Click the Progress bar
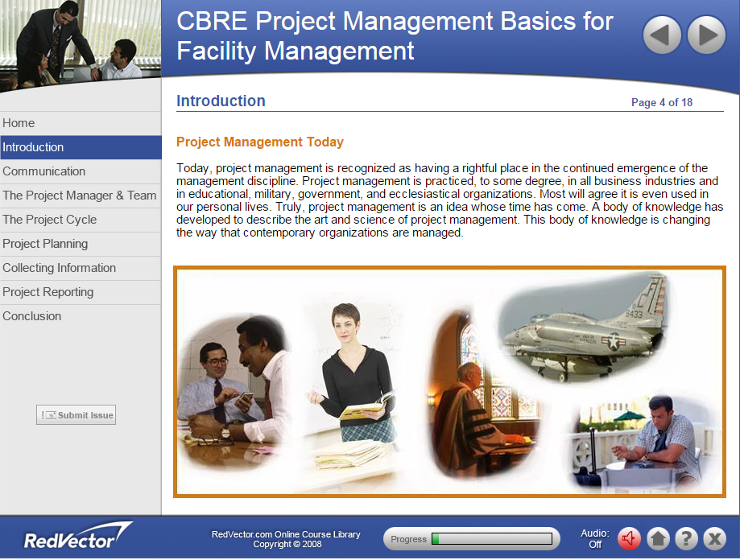Image resolution: width=740 pixels, height=560 pixels. [471, 538]
